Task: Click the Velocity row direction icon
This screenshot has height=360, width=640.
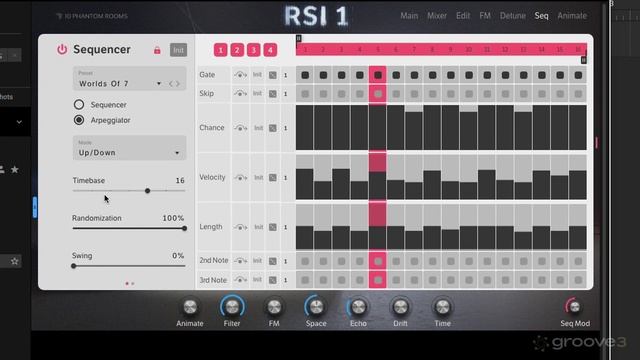Action: (240, 178)
